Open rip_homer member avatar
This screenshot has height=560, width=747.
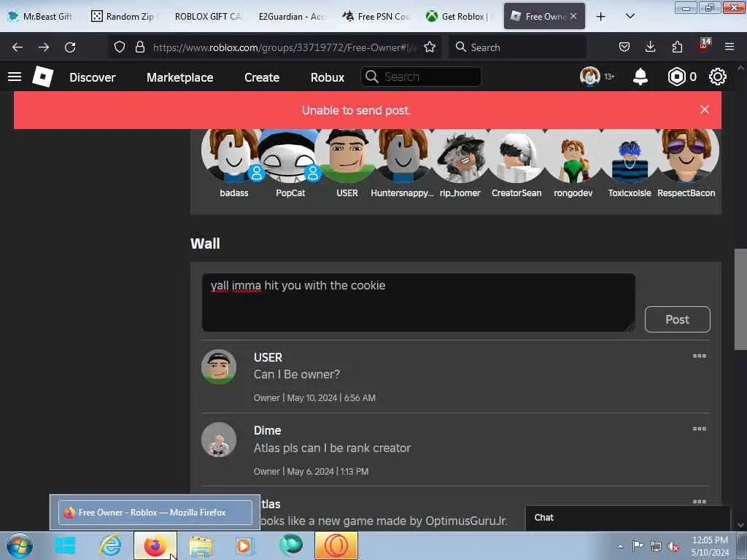click(460, 156)
